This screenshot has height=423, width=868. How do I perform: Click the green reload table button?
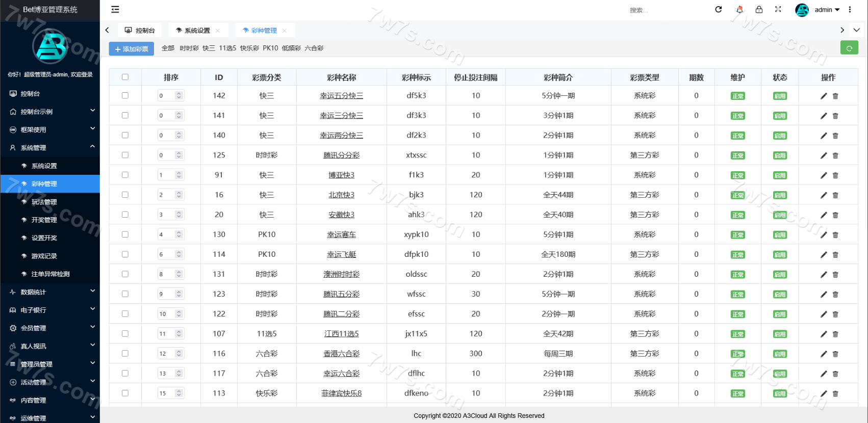pyautogui.click(x=849, y=48)
